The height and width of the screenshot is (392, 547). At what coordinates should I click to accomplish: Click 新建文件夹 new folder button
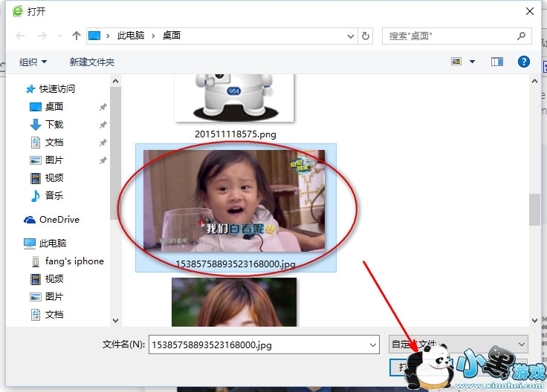coord(92,62)
